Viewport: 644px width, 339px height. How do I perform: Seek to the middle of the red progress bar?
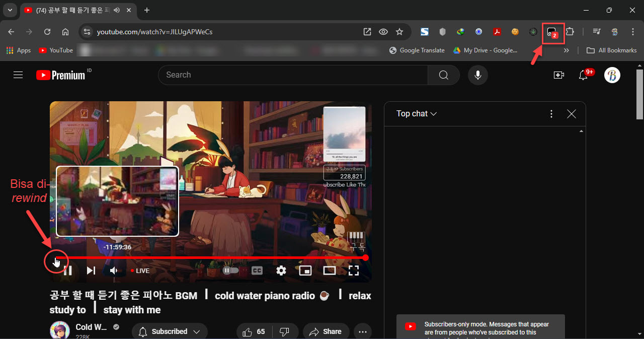[x=211, y=257]
